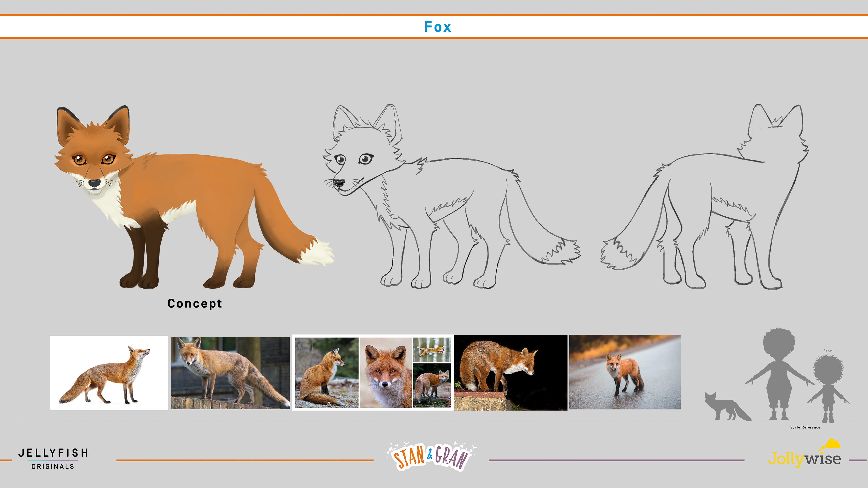868x488 pixels.
Task: Click the yellow cloud on Jollywise logo
Action: click(x=832, y=444)
